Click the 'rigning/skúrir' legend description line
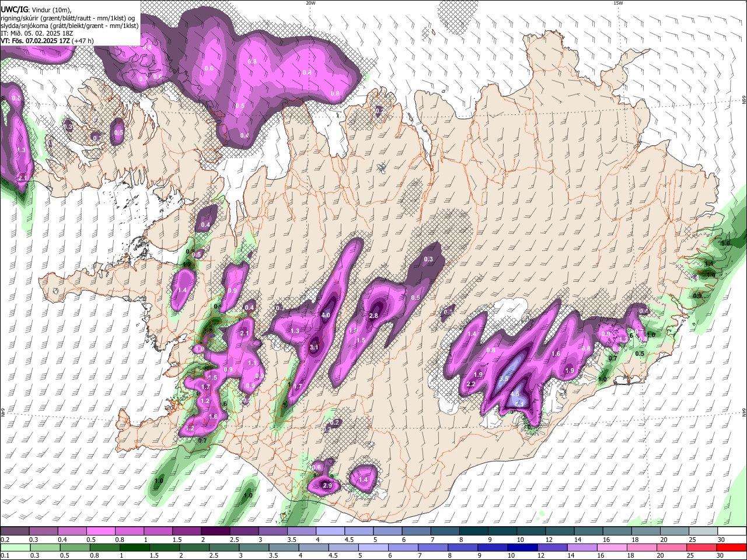This screenshot has height=560, width=747. 68,18
